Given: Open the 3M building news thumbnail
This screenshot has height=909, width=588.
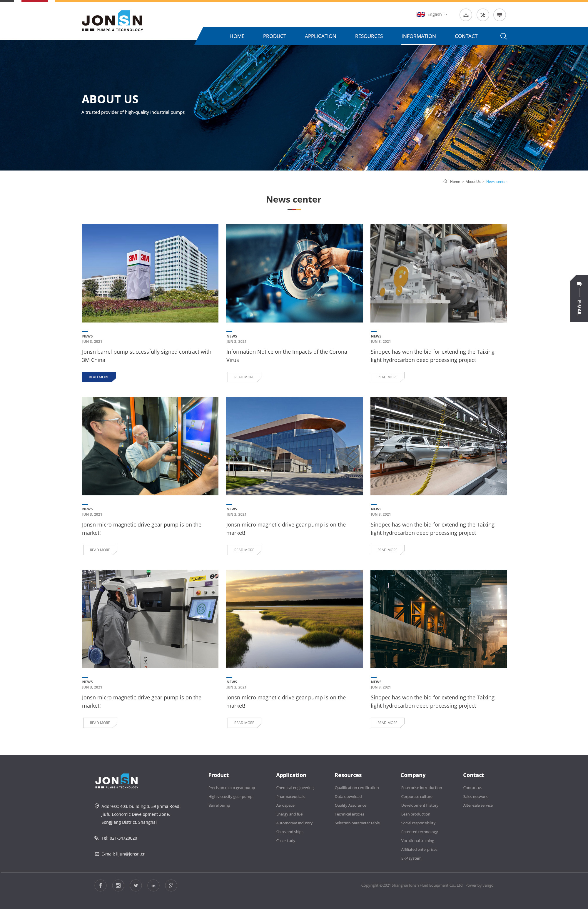Looking at the screenshot, I should [x=150, y=273].
